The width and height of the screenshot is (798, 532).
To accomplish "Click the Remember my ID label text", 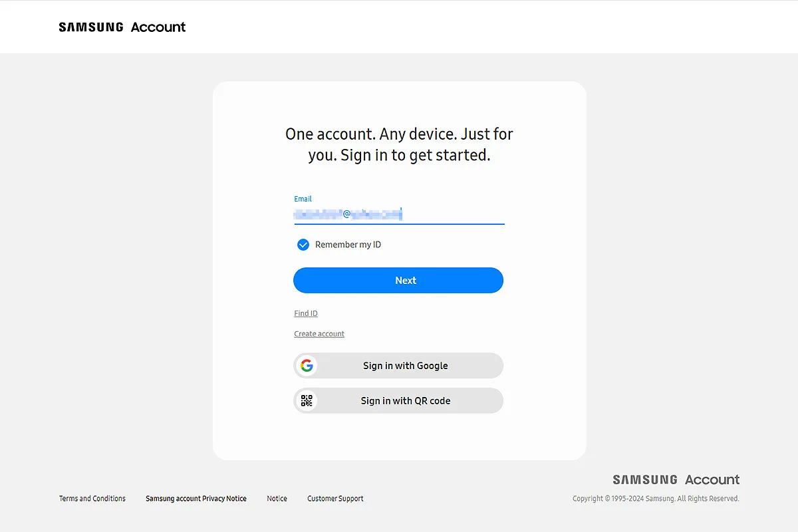I will [348, 244].
